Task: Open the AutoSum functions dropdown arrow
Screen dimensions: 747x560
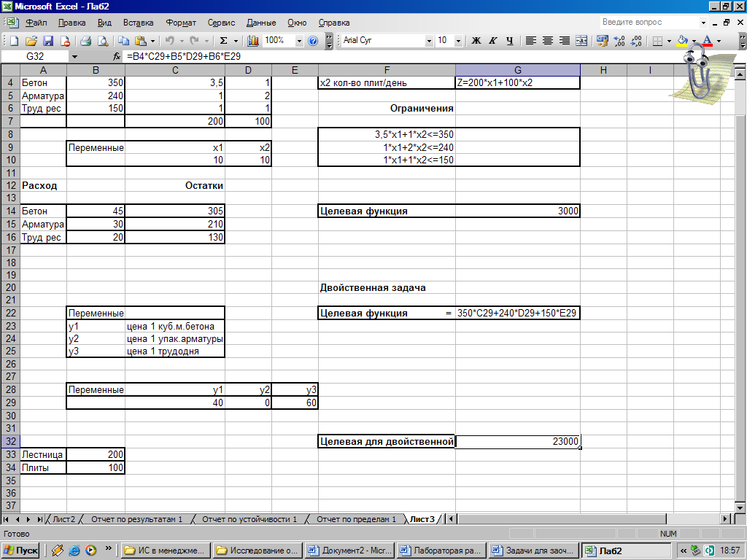Action: tap(236, 41)
